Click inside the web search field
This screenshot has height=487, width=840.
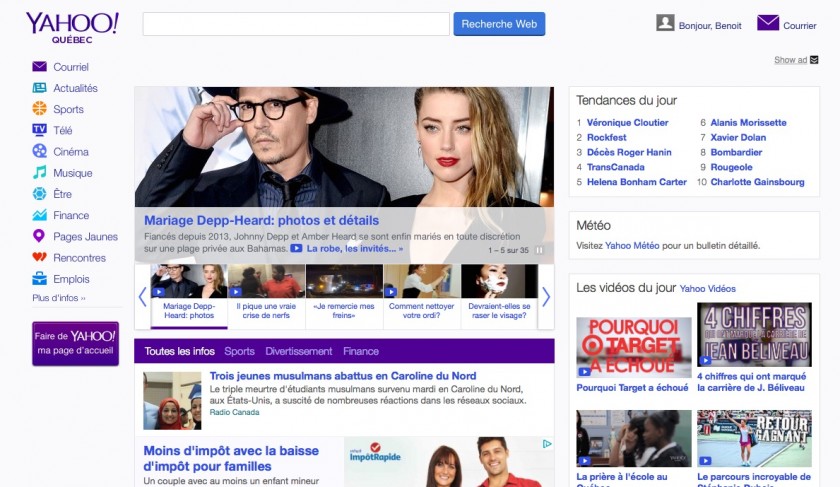(296, 24)
